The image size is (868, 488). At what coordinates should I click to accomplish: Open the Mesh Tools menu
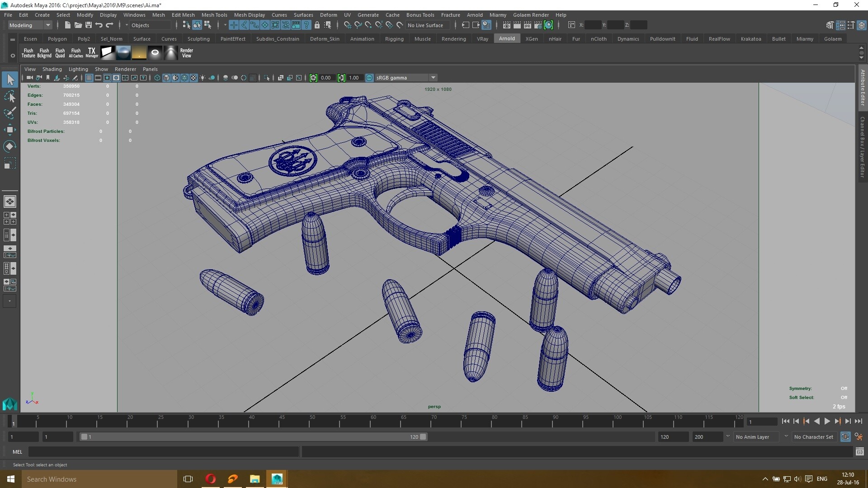point(214,15)
